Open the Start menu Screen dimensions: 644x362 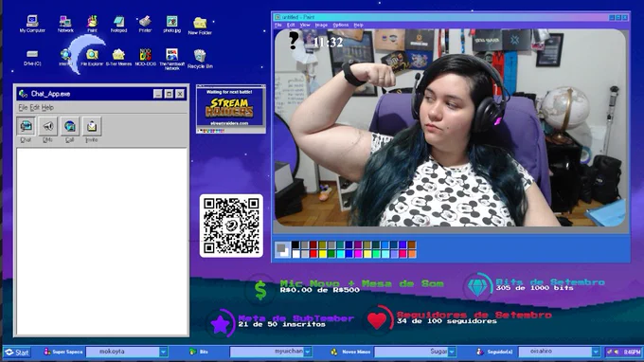(17, 353)
